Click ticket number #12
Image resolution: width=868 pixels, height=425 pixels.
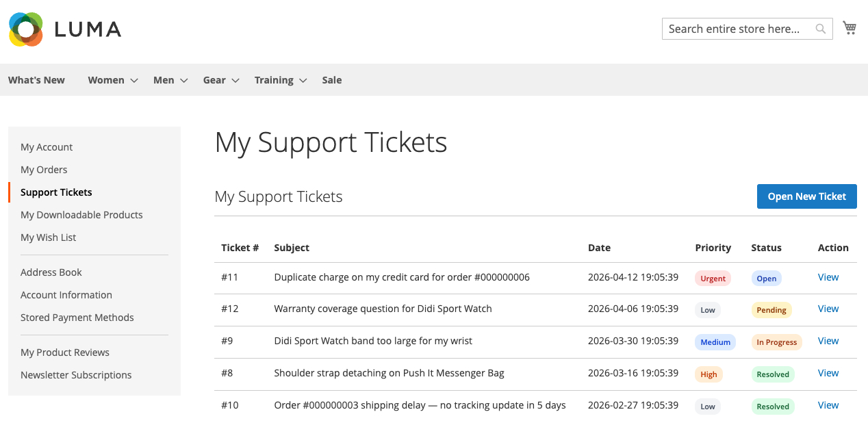click(230, 309)
